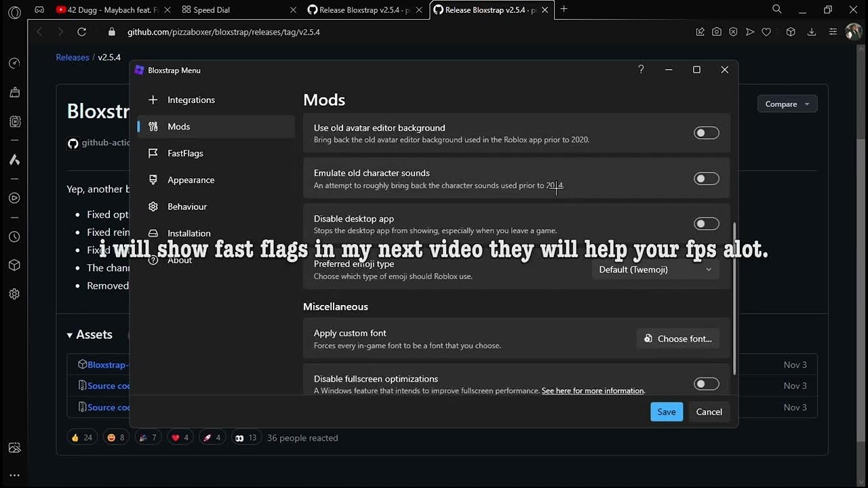Toggle Disable desktop app switch

706,224
